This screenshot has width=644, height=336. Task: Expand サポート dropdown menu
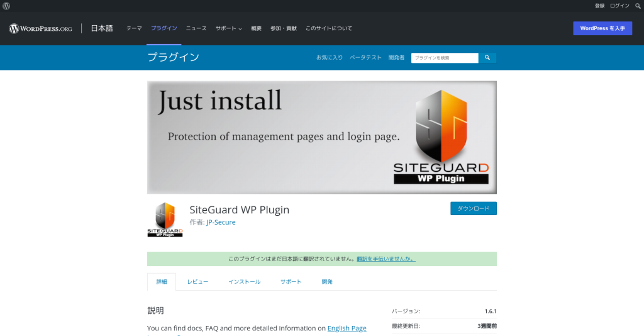pyautogui.click(x=228, y=28)
